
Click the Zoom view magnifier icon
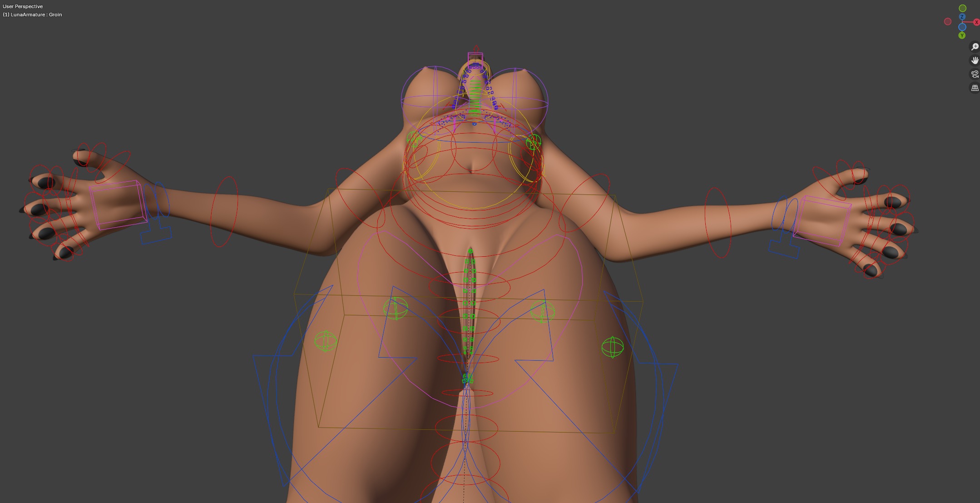pos(975,47)
